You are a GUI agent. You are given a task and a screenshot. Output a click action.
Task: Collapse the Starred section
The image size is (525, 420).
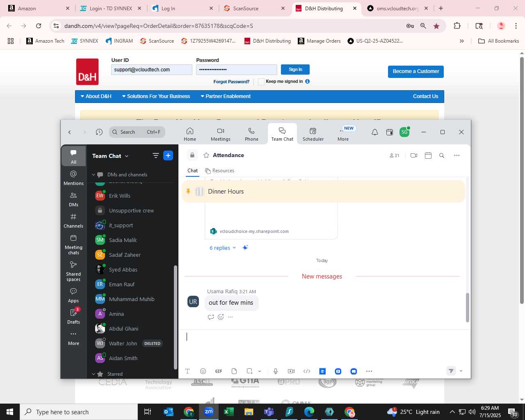[94, 374]
